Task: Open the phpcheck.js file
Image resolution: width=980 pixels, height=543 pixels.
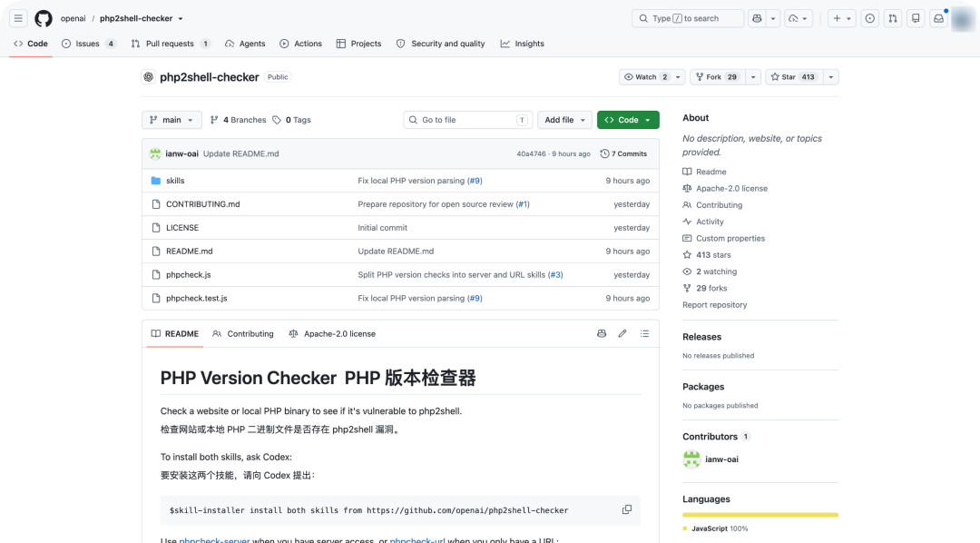Action: 188,274
